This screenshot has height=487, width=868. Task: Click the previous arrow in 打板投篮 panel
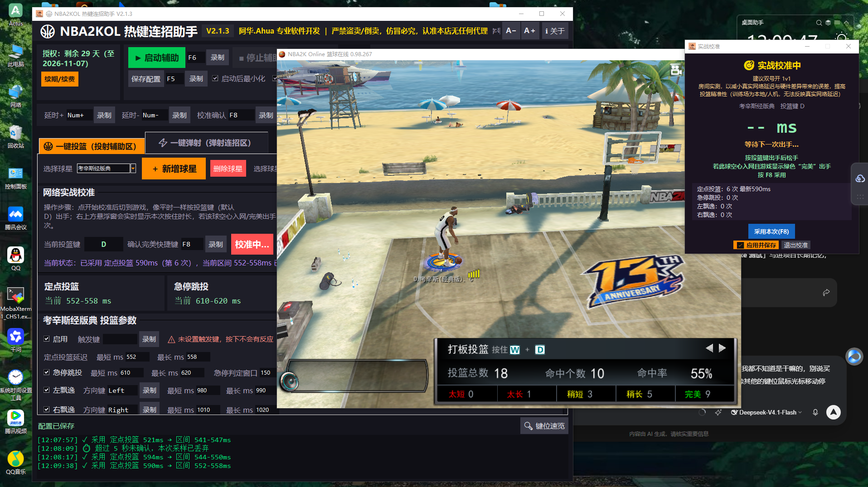coord(709,348)
